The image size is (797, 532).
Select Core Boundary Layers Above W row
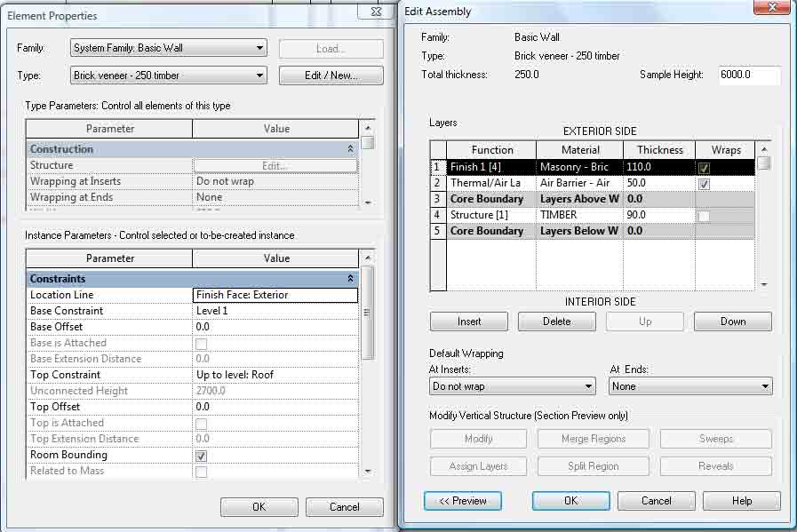point(593,199)
